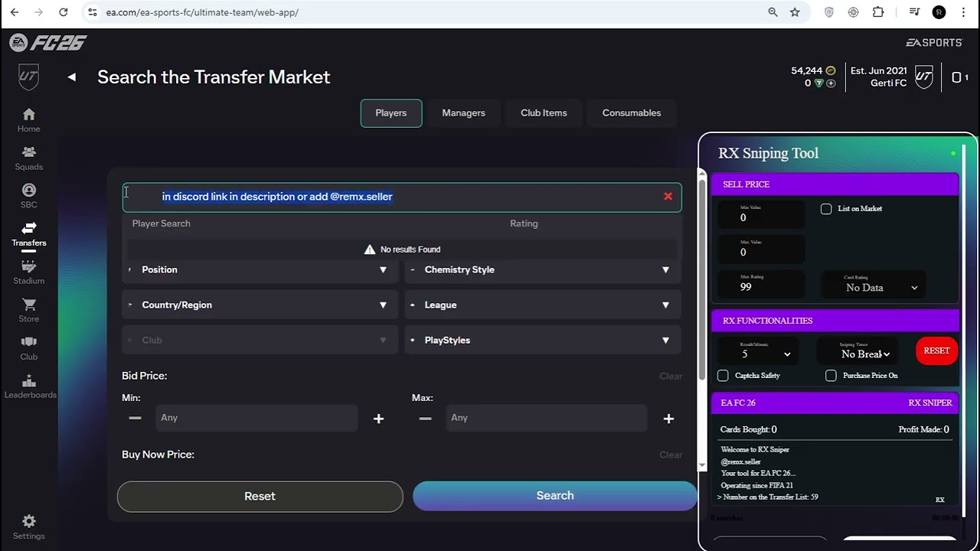980x551 pixels.
Task: Click the Bid Price Min input field
Action: point(256,418)
